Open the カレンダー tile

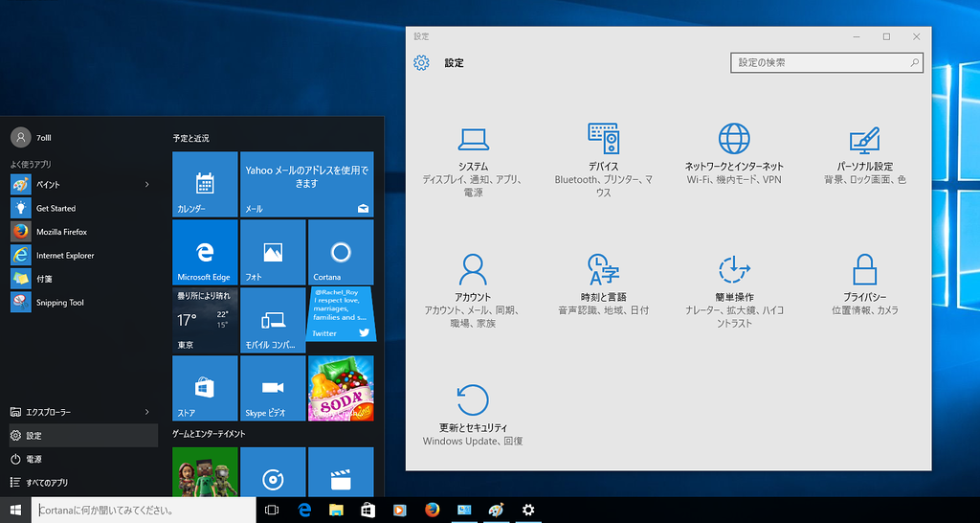[x=205, y=184]
